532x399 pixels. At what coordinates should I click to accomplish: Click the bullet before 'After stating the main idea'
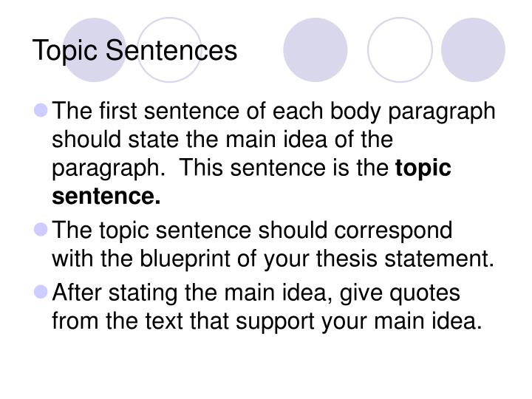[x=41, y=292]
